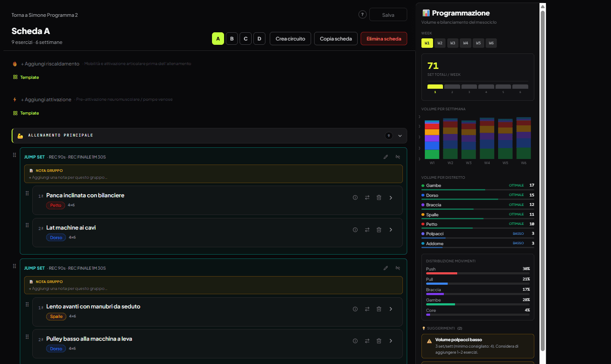611x364 pixels.
Task: Collapse the Allenamento Principale section
Action: pyautogui.click(x=400, y=136)
